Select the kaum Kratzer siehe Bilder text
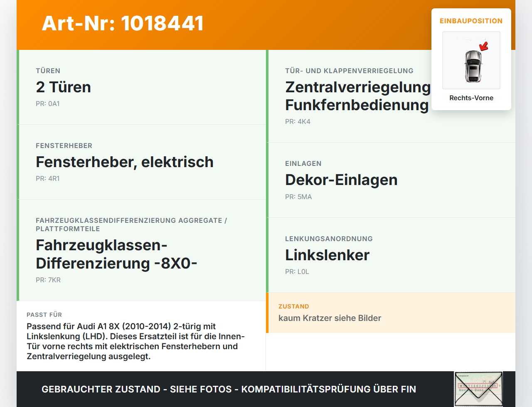 pos(330,318)
